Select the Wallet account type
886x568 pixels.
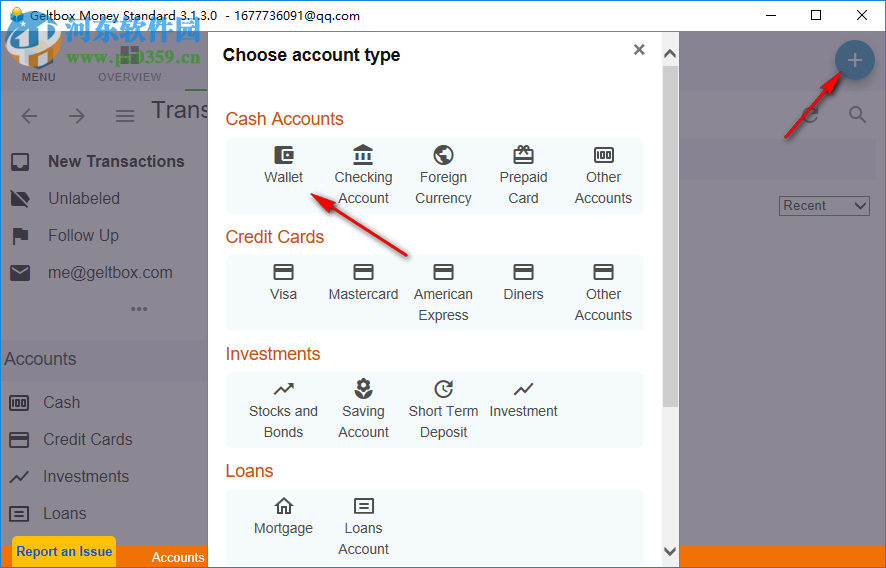(x=283, y=166)
